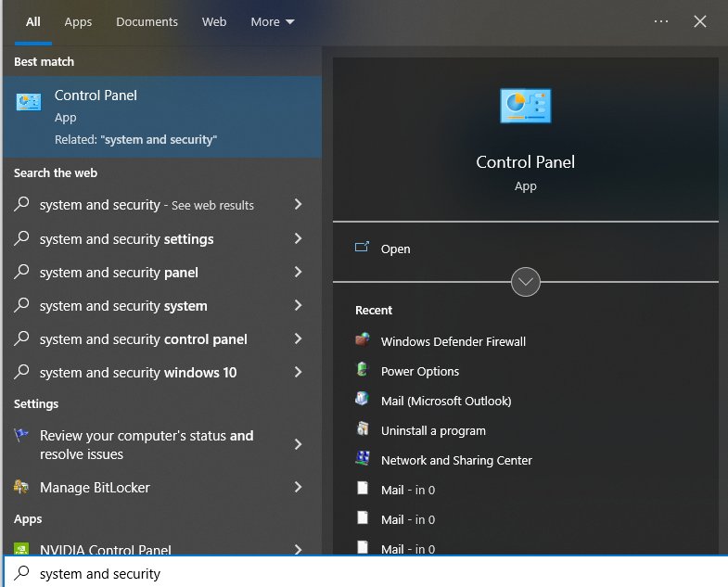Image resolution: width=728 pixels, height=587 pixels.
Task: Click the magnifier icon beside 'system and security system'
Action: click(x=21, y=305)
